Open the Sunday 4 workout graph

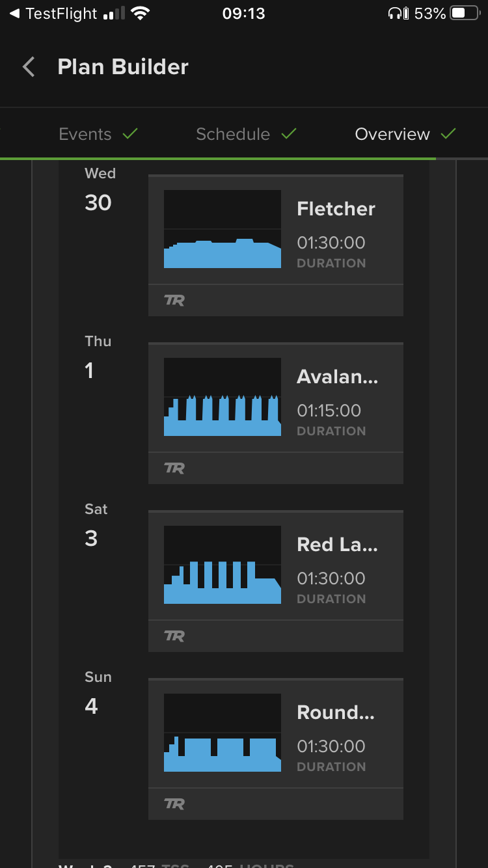[x=223, y=733]
